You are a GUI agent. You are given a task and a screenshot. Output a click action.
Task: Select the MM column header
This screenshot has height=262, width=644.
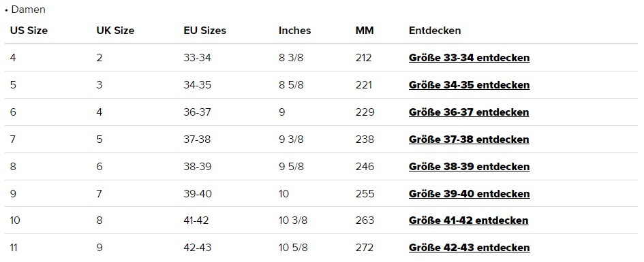365,31
